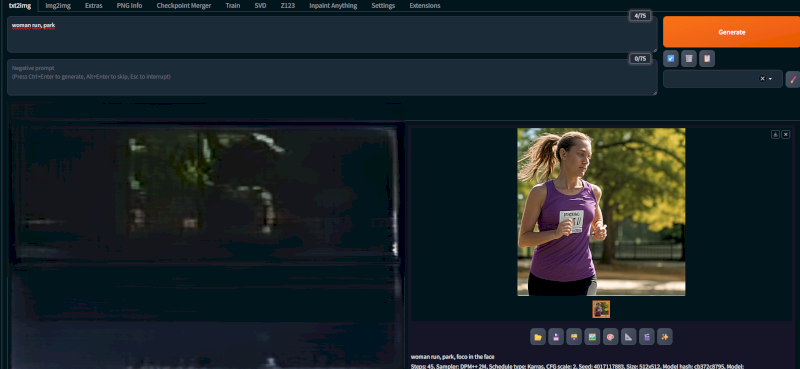The image size is (800, 369).
Task: Click the orange Generate button
Action: pos(732,32)
